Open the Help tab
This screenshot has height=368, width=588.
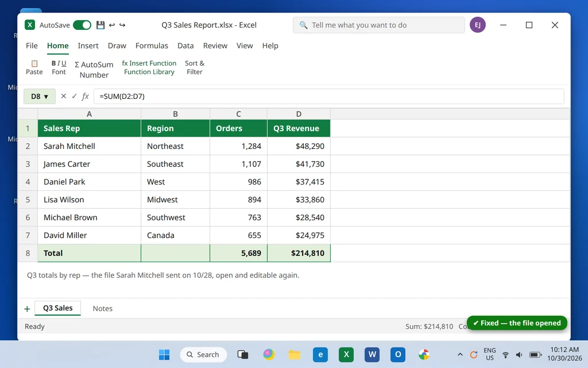[x=270, y=45]
